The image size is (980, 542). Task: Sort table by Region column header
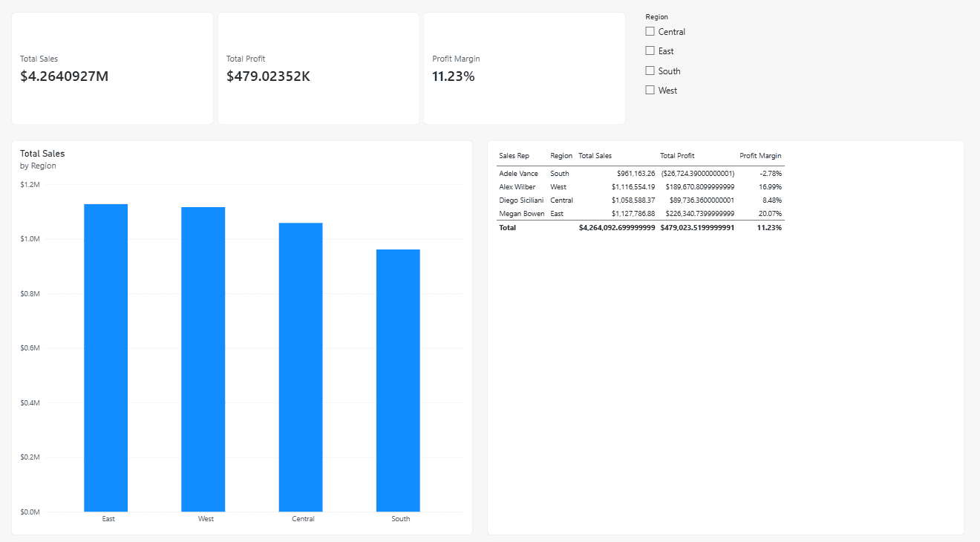(x=561, y=156)
